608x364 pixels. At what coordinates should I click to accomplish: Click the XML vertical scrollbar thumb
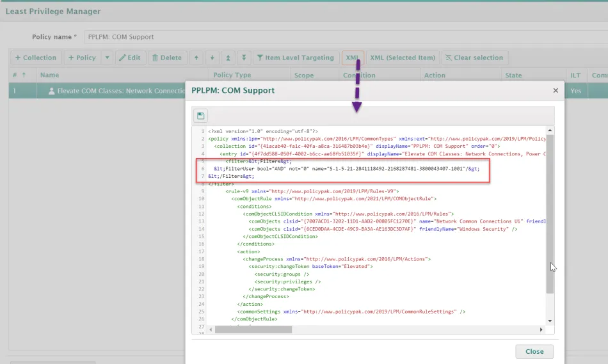[x=550, y=214]
